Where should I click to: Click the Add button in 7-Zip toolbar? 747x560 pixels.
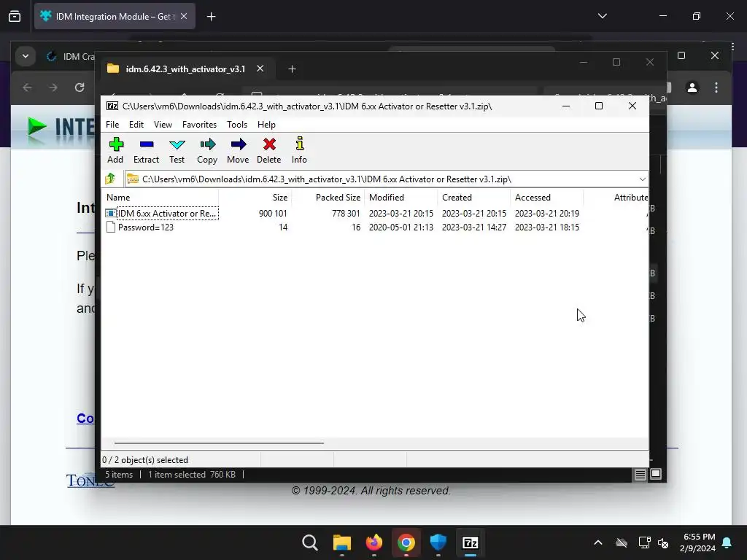115,150
